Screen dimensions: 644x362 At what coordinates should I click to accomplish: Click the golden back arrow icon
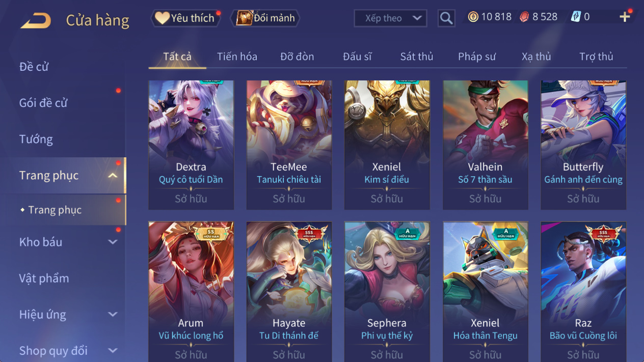pyautogui.click(x=36, y=20)
